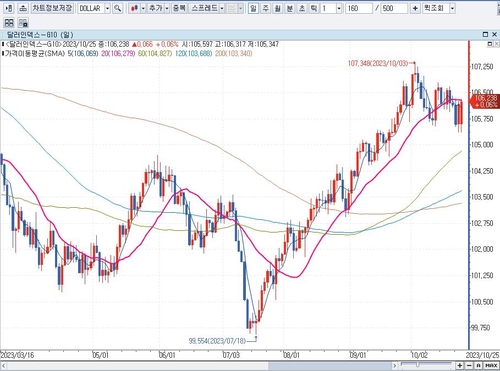Open the DOLLAR symbol dropdown arrow
The image size is (500, 371).
[108, 8]
